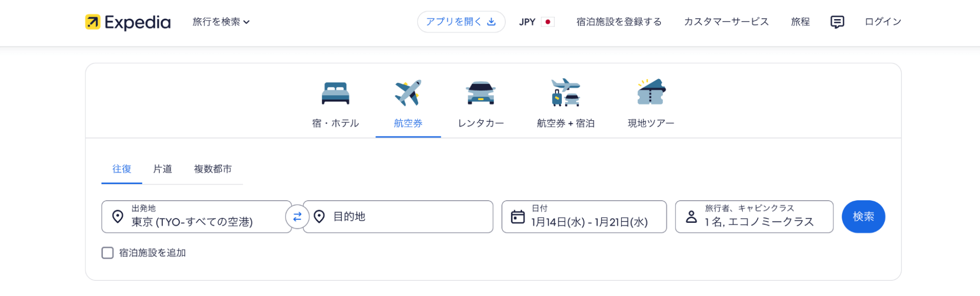
Task: Swap origin and destination with arrows icon
Action: click(297, 216)
